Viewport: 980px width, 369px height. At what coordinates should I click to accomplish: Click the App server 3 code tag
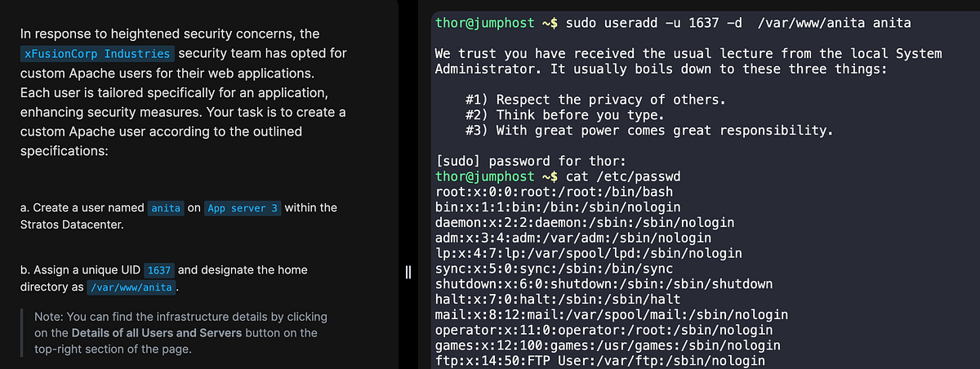243,208
